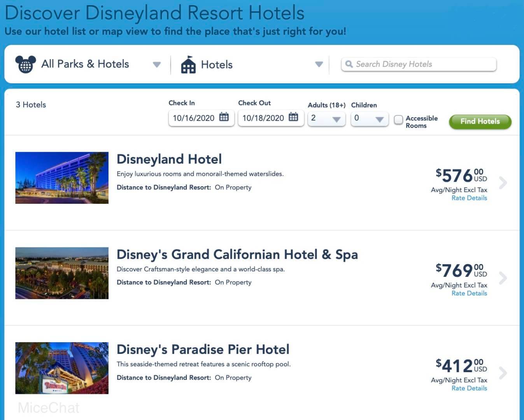Click the '3 Hotels' results count

[x=31, y=105]
